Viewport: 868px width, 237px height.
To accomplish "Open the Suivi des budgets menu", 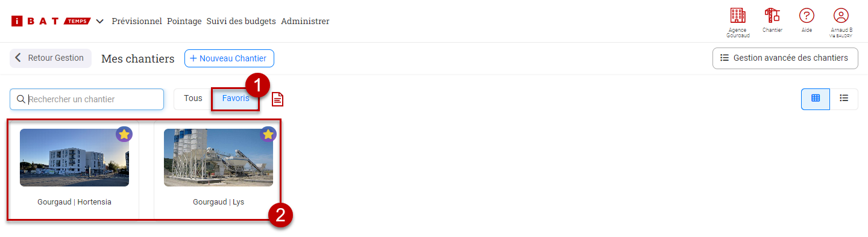I will 241,21.
